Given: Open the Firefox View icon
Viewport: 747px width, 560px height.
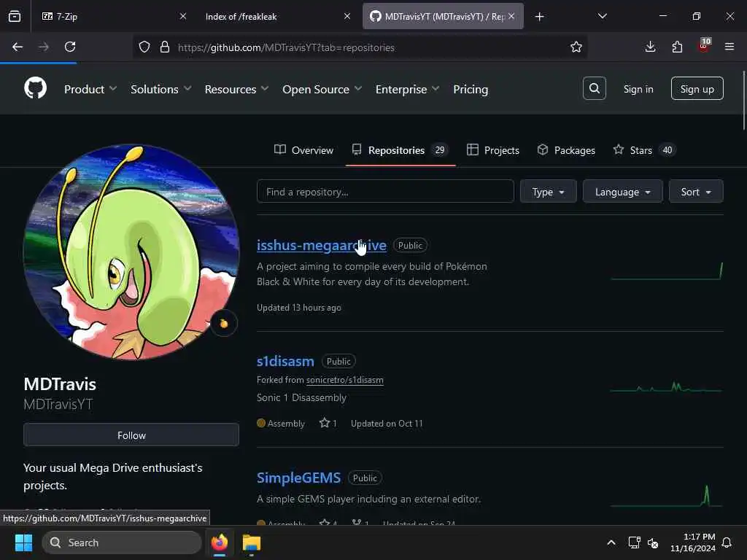Looking at the screenshot, I should (15, 16).
